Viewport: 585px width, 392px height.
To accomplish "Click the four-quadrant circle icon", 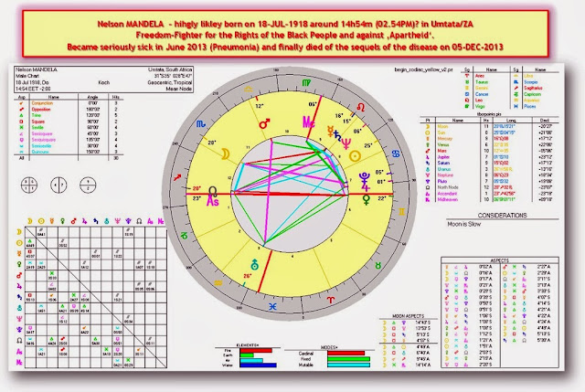I will pos(29,185).
